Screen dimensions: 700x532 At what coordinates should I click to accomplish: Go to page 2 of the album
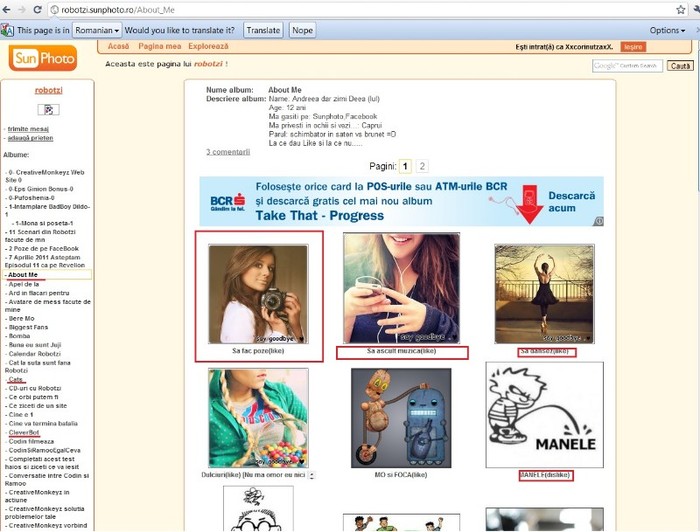(x=422, y=166)
